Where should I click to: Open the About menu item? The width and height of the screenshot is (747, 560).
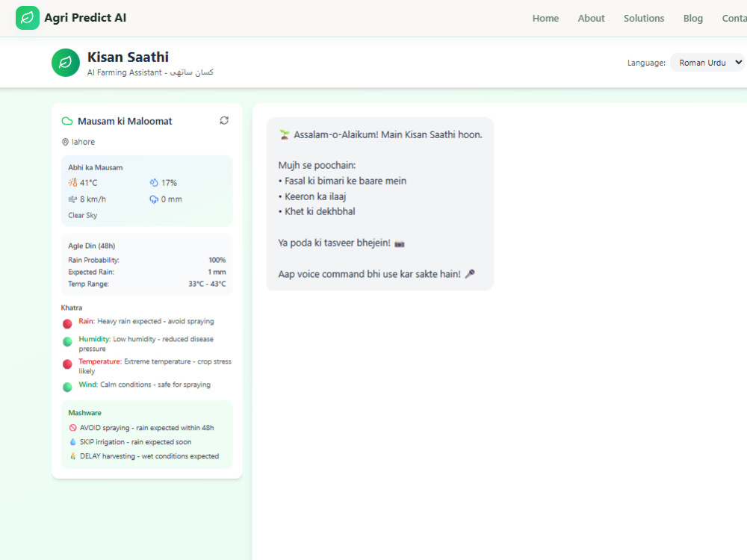click(x=591, y=18)
